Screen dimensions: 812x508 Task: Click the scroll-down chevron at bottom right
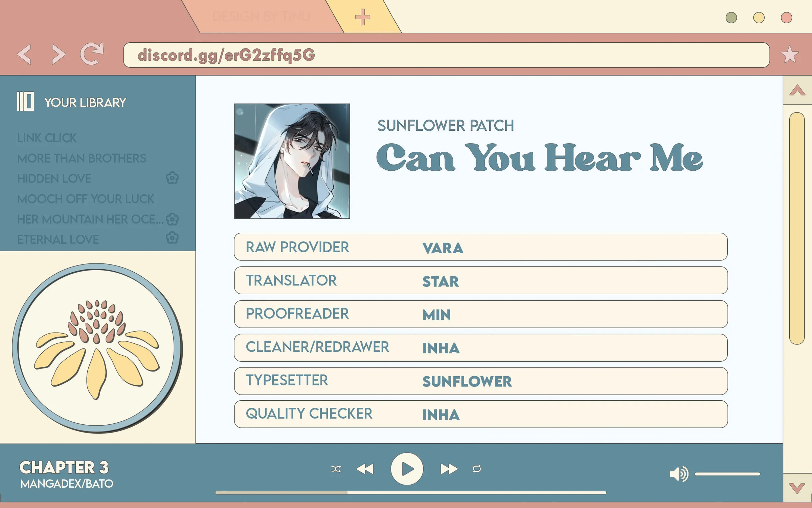797,488
